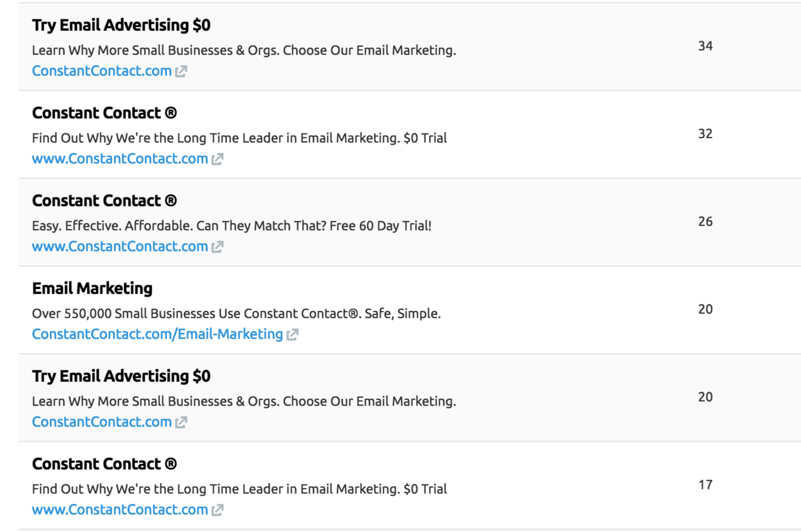The width and height of the screenshot is (801, 532).
Task: Click Try Email Advertising $0 headline with count 34
Action: [121, 26]
